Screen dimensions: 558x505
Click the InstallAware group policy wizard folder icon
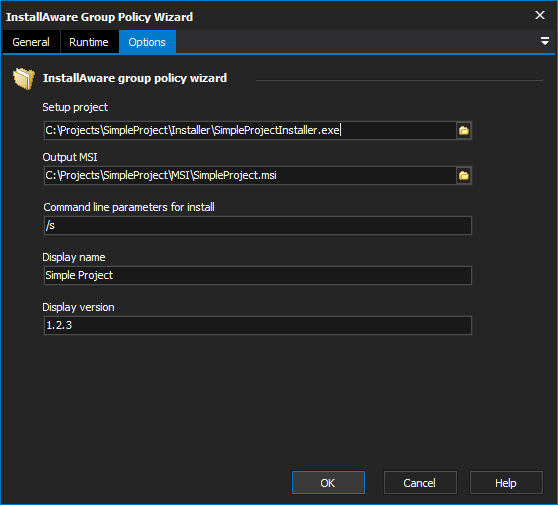[23, 78]
